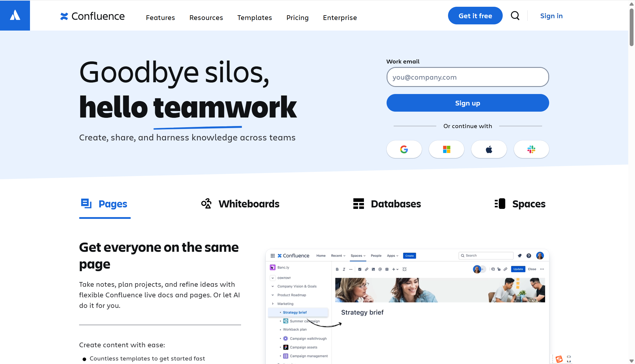Click the Get it free button
Screen dimensions: 635x364
coord(475,16)
